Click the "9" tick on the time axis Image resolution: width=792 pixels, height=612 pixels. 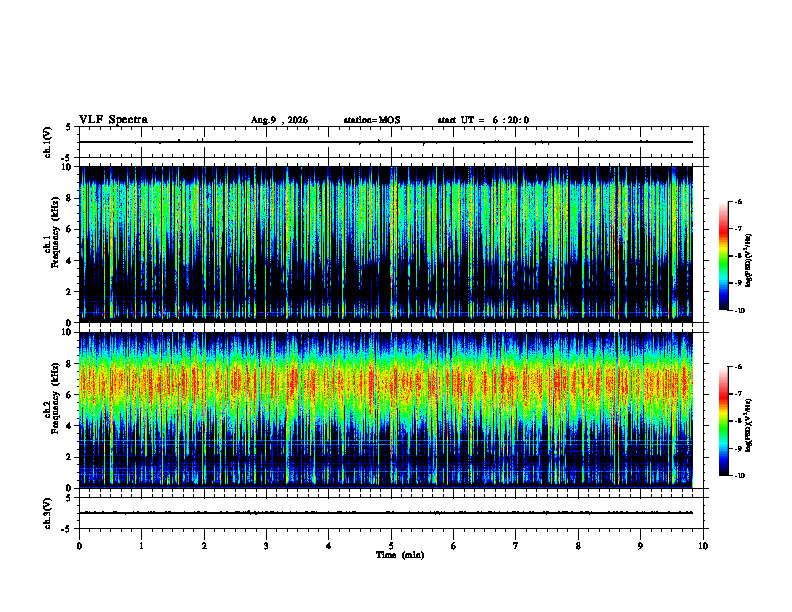pos(640,546)
